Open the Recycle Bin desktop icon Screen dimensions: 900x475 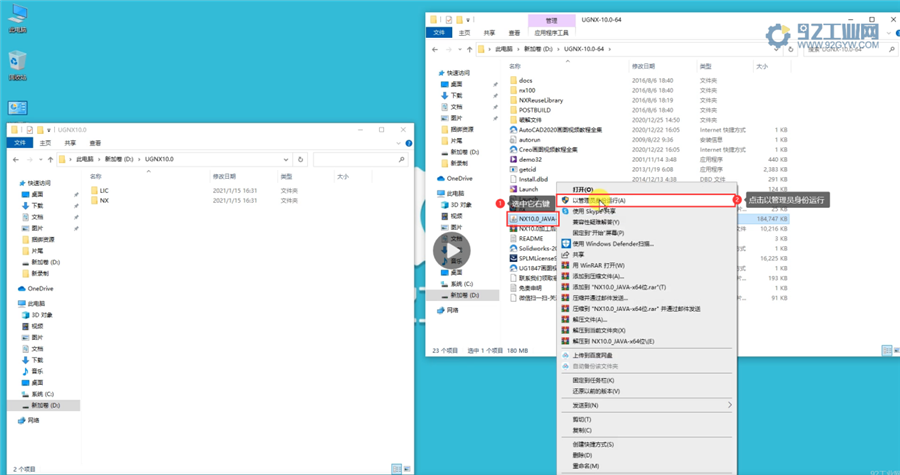(18, 65)
